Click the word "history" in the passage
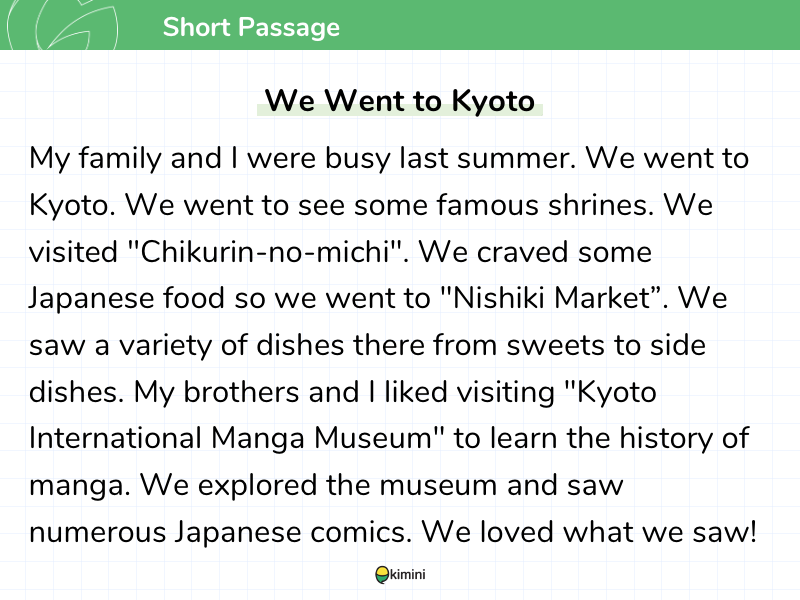Viewport: 800px width, 600px height. tap(654, 438)
